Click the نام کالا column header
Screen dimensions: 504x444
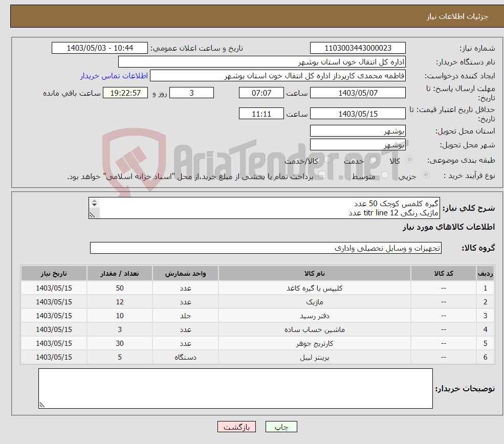[315, 273]
